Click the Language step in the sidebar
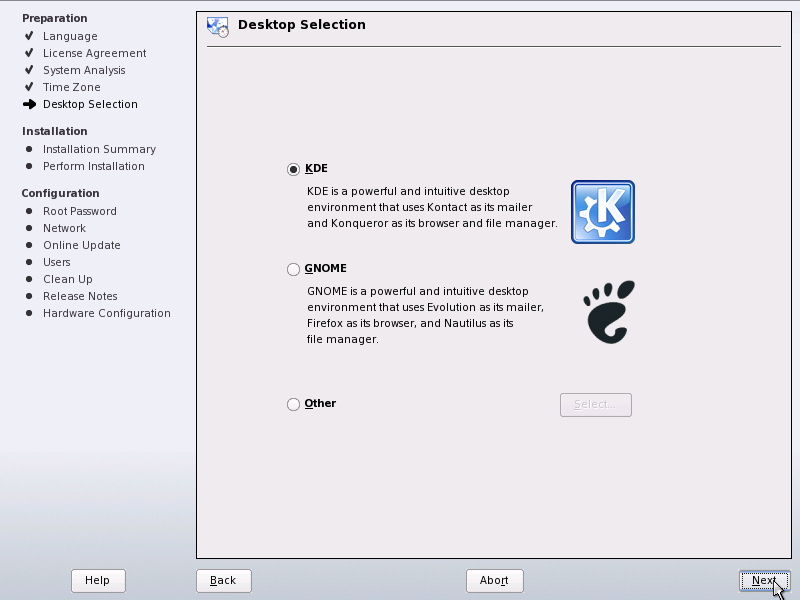Screen dimensions: 800x600 pyautogui.click(x=70, y=36)
